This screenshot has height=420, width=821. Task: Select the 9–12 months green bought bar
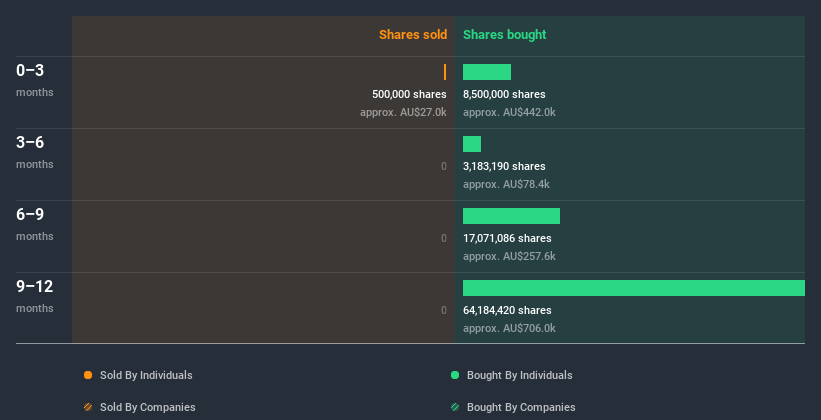[634, 288]
